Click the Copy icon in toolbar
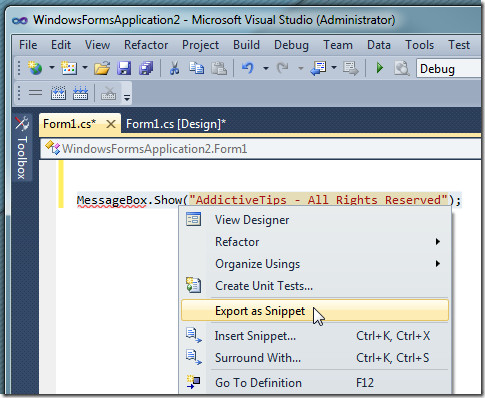Viewport: 485px width, 398px height. click(x=197, y=68)
